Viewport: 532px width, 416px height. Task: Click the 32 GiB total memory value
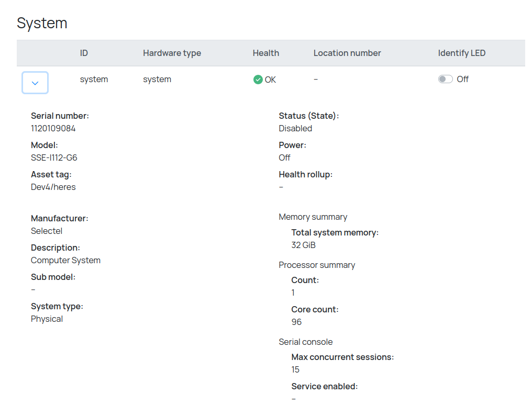[x=303, y=245]
